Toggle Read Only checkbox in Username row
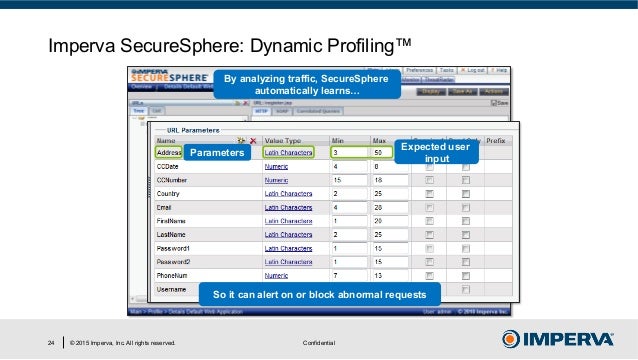Screen dimensions: 638x360 click(x=466, y=290)
